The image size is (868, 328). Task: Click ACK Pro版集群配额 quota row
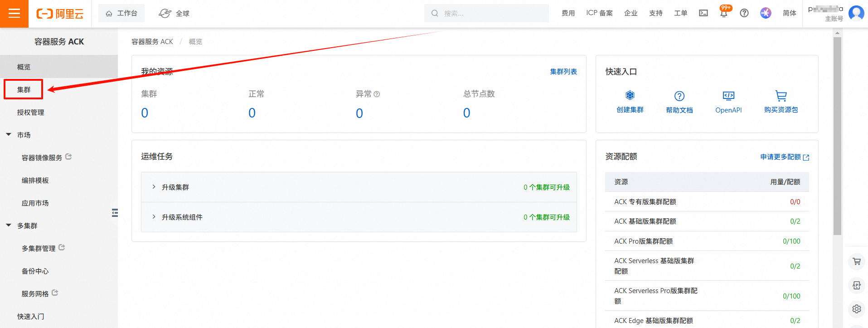click(x=707, y=241)
